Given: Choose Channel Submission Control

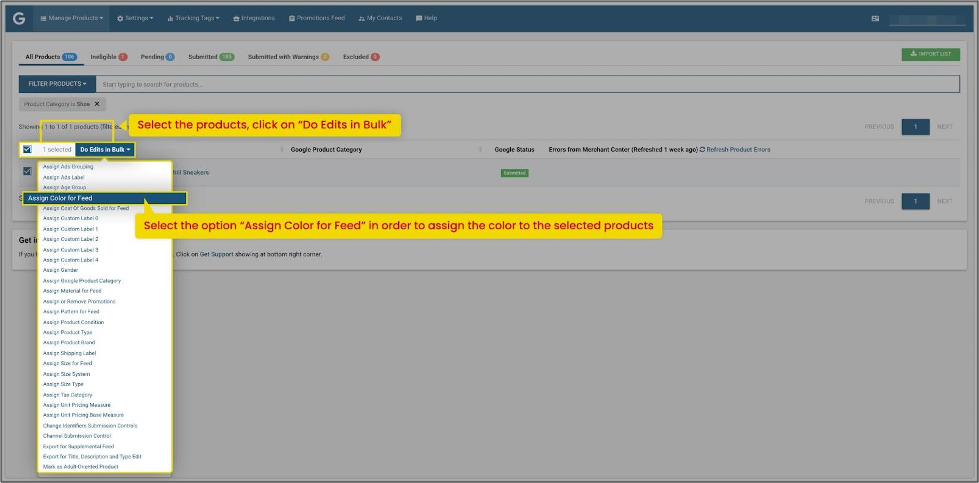Looking at the screenshot, I should point(77,436).
